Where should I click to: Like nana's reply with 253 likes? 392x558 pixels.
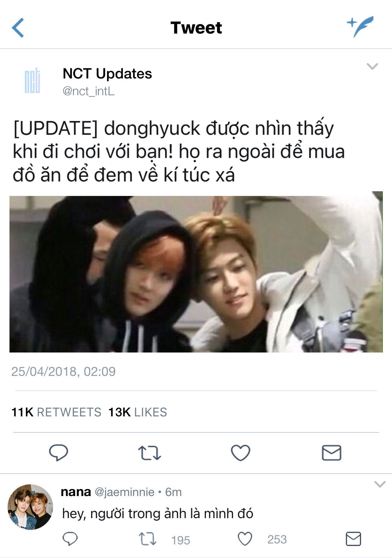pos(245,539)
